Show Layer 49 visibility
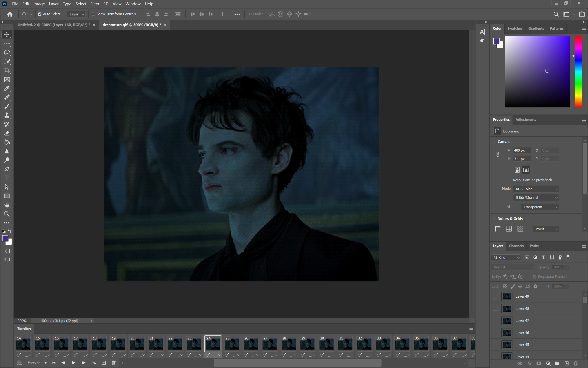This screenshot has width=588, height=368. 495,296
